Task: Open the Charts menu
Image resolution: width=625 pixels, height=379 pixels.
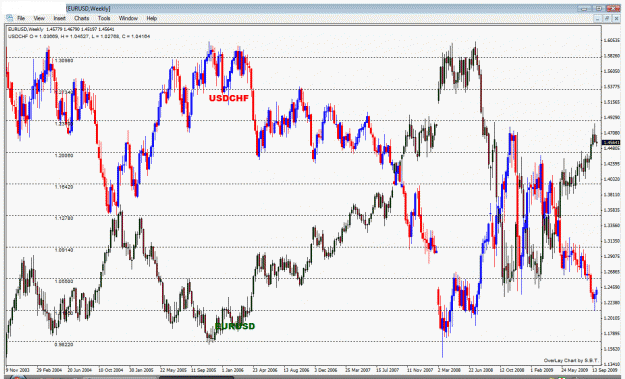Action: click(x=81, y=18)
